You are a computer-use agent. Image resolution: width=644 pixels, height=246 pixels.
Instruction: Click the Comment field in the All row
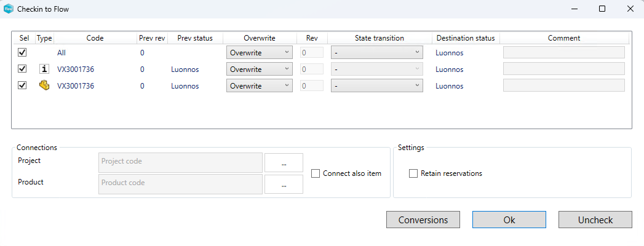pos(563,53)
